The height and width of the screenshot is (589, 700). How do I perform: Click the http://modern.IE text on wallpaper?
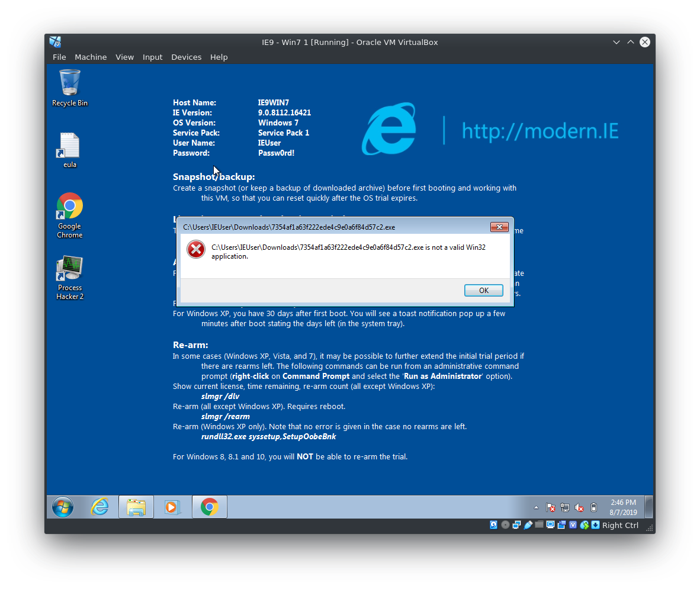[540, 131]
